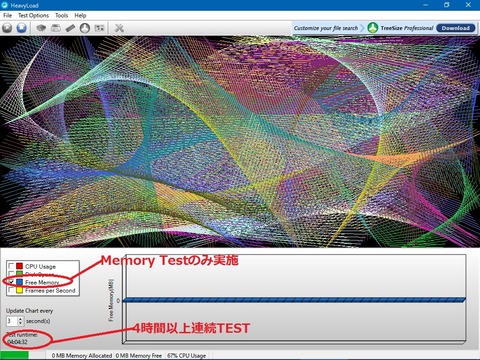Increase the chart update interval with up arrow
This screenshot has height=360, width=480.
20,319
